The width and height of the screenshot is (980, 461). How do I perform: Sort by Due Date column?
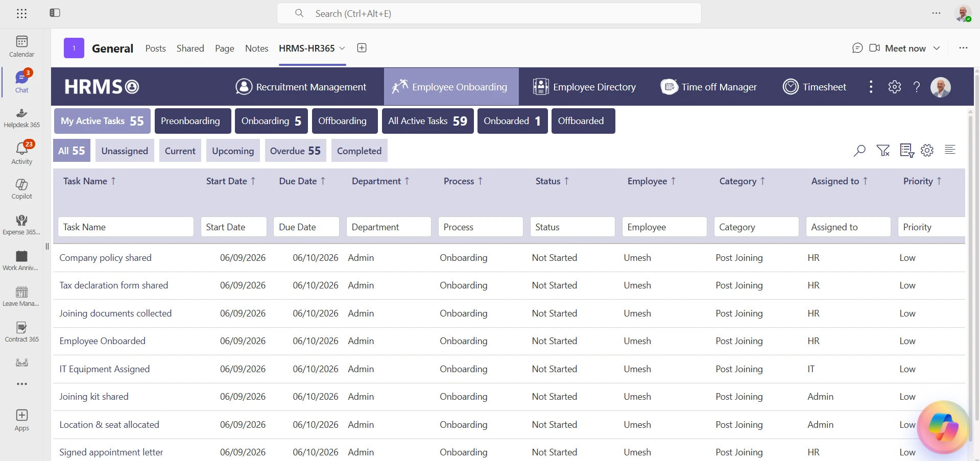[x=302, y=181]
